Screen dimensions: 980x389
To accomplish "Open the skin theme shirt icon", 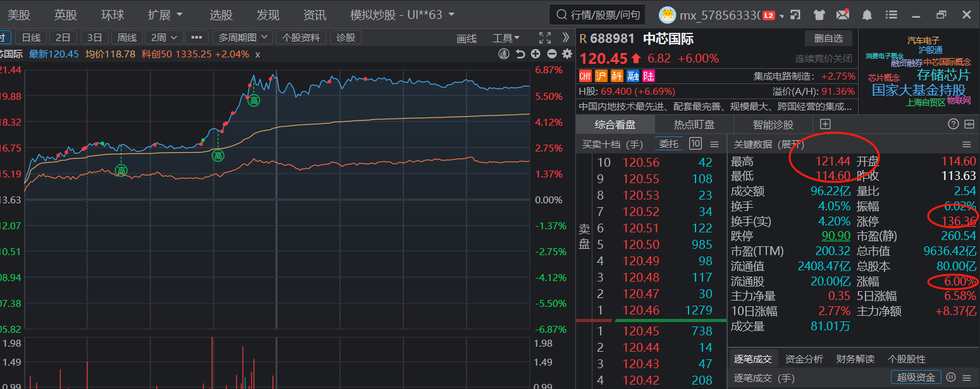I will (x=819, y=15).
